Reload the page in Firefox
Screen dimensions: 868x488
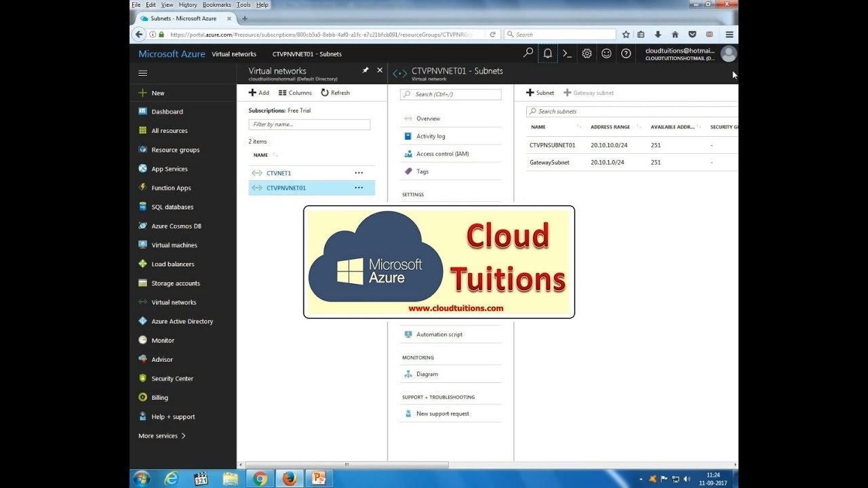(493, 35)
